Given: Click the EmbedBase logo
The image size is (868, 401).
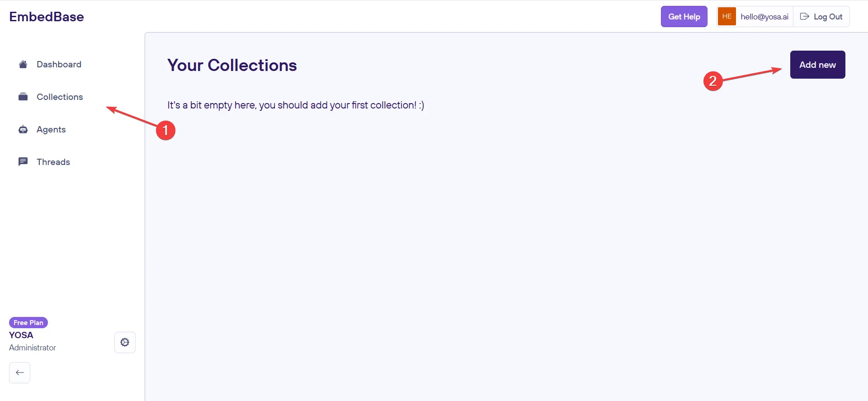Looking at the screenshot, I should 47,17.
